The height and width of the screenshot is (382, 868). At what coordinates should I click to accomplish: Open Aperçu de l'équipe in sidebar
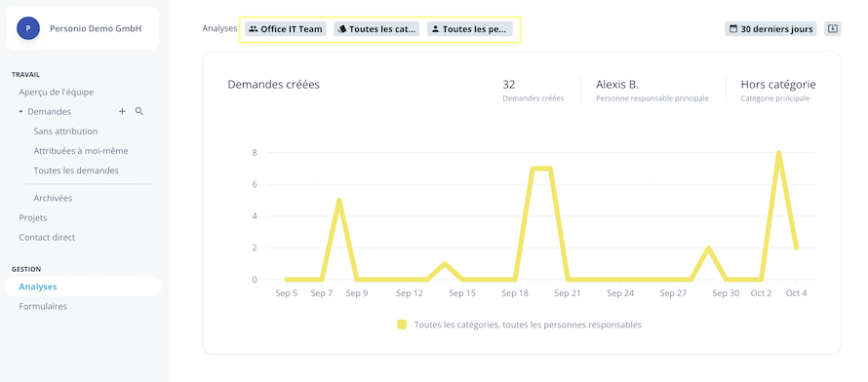pos(57,93)
